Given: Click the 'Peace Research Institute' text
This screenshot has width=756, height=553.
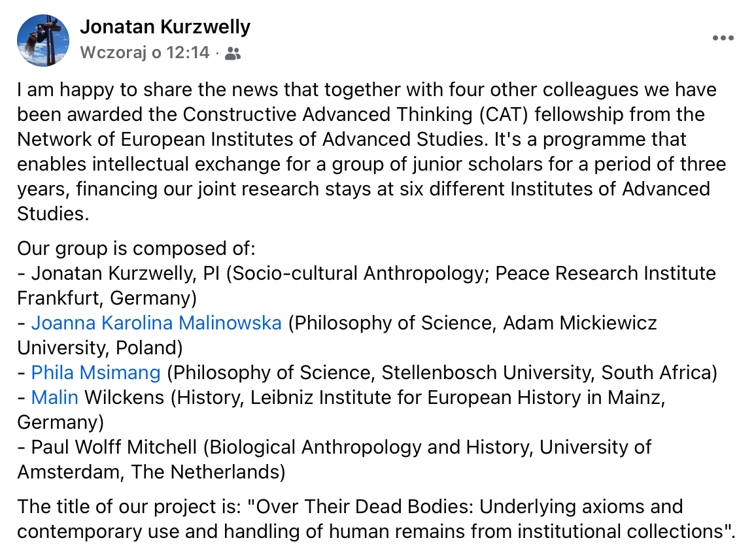Looking at the screenshot, I should click(x=606, y=273).
